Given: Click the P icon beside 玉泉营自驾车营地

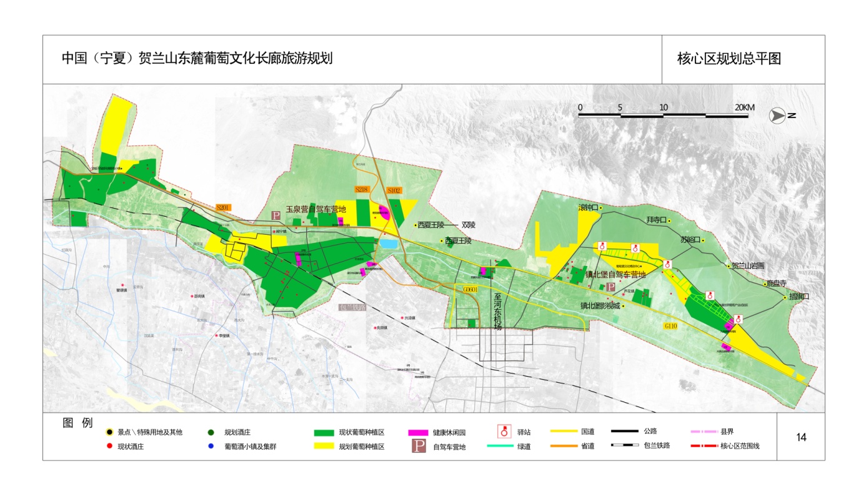Looking at the screenshot, I should tap(276, 215).
